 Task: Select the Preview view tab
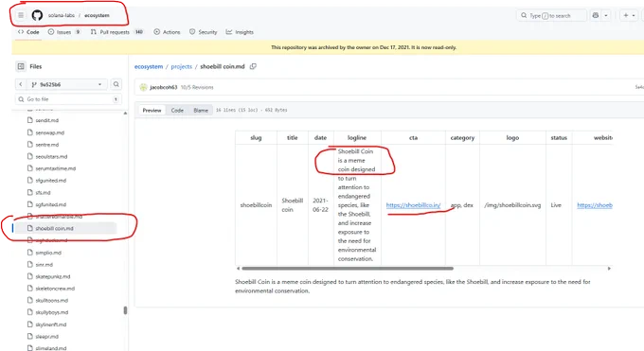click(152, 110)
